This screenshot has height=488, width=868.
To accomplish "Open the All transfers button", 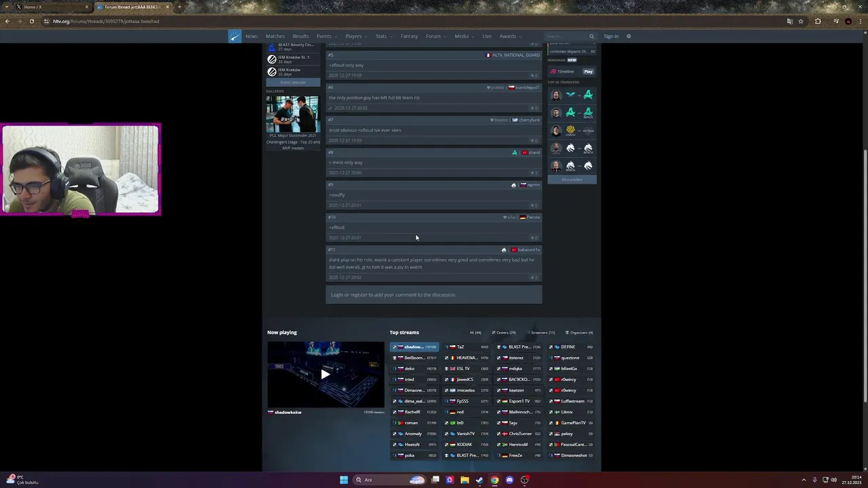I will point(572,180).
